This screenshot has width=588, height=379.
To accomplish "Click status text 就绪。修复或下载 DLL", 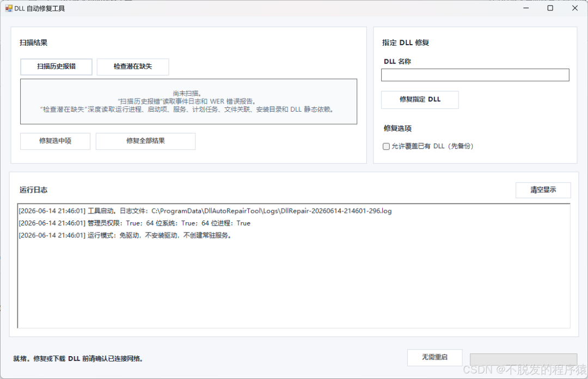I will pyautogui.click(x=78, y=359).
